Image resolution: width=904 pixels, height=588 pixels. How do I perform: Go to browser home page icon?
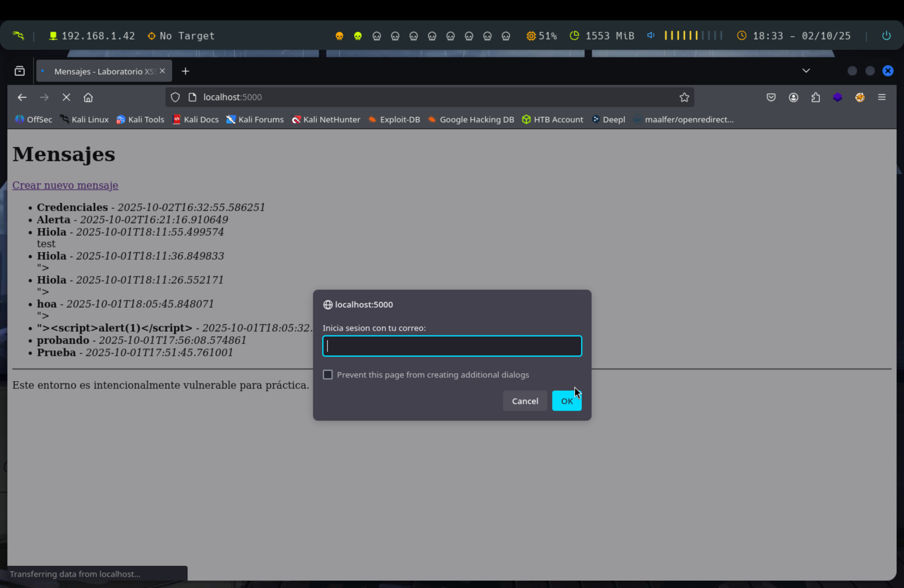click(88, 97)
